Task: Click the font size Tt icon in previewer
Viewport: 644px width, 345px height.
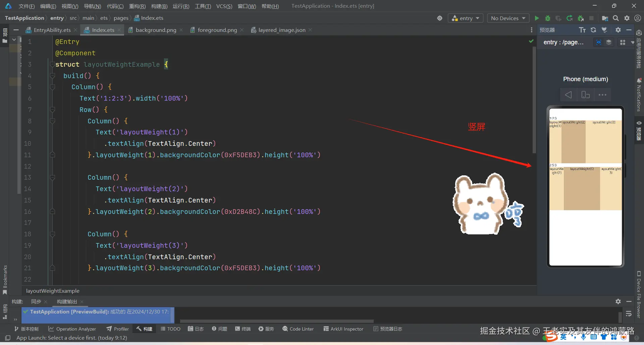Action: point(582,30)
